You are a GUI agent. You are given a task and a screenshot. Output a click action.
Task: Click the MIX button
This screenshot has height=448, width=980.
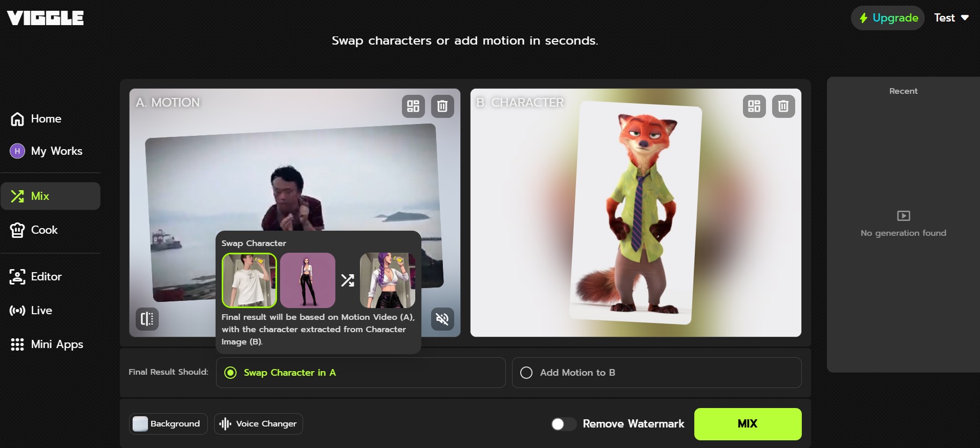(748, 424)
